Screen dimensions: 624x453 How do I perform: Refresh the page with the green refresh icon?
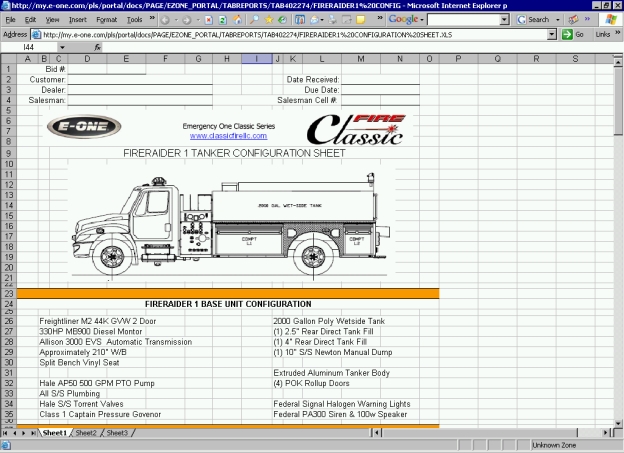[x=223, y=20]
